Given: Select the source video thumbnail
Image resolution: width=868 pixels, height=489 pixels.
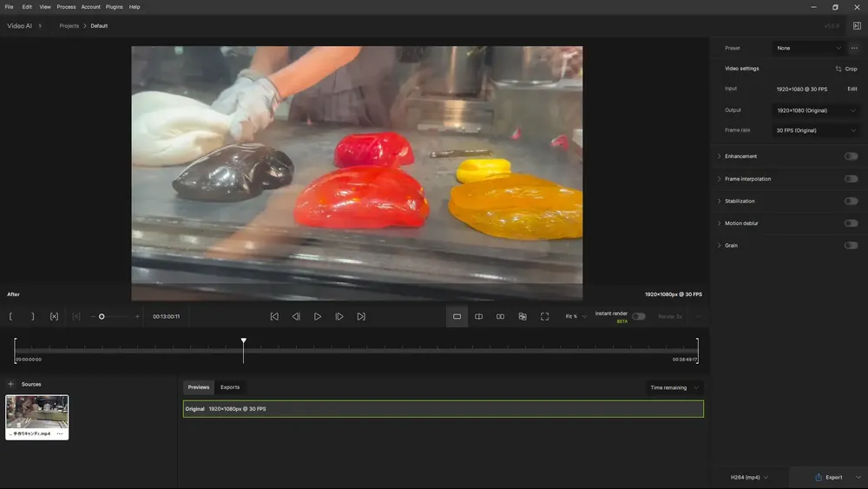Looking at the screenshot, I should coord(36,412).
